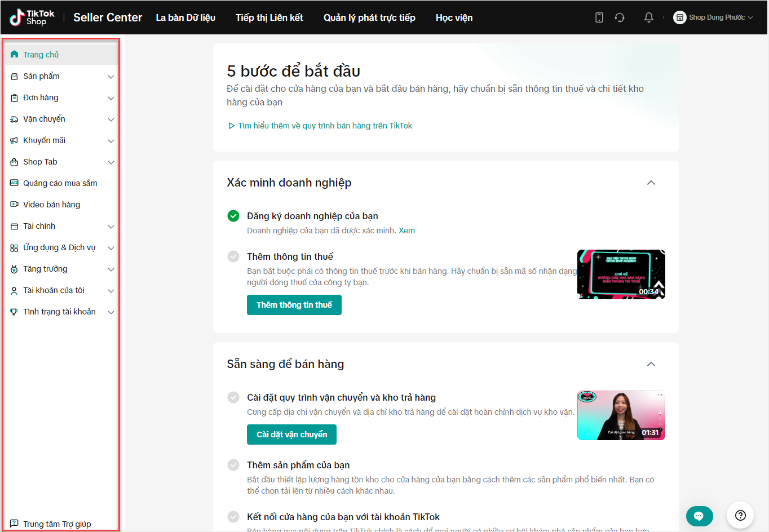
Task: Click the status circle beside Thêm thông tin thuế
Action: (x=233, y=256)
